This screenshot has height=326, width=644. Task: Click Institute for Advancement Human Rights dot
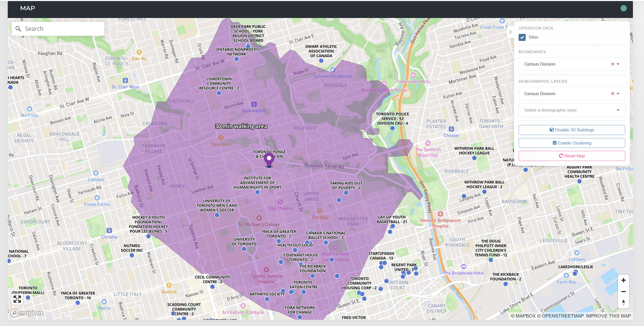point(257,192)
